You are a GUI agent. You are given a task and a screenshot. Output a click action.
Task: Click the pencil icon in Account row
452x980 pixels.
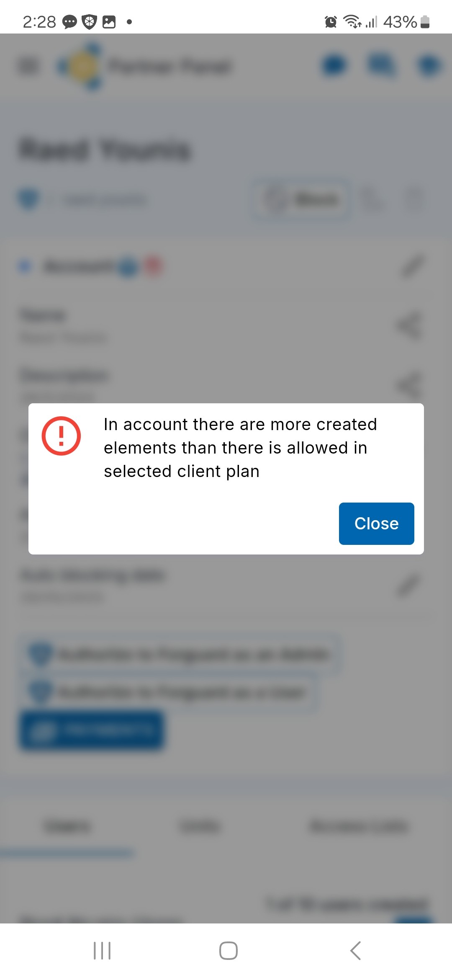pyautogui.click(x=412, y=266)
